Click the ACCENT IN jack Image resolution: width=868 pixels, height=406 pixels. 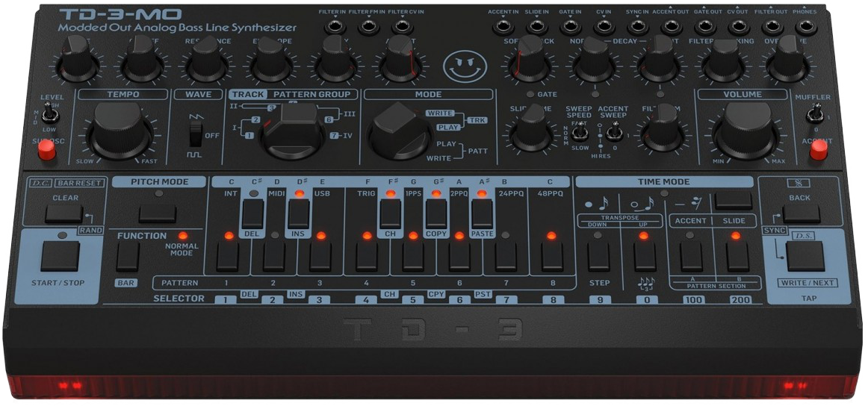coord(503,26)
